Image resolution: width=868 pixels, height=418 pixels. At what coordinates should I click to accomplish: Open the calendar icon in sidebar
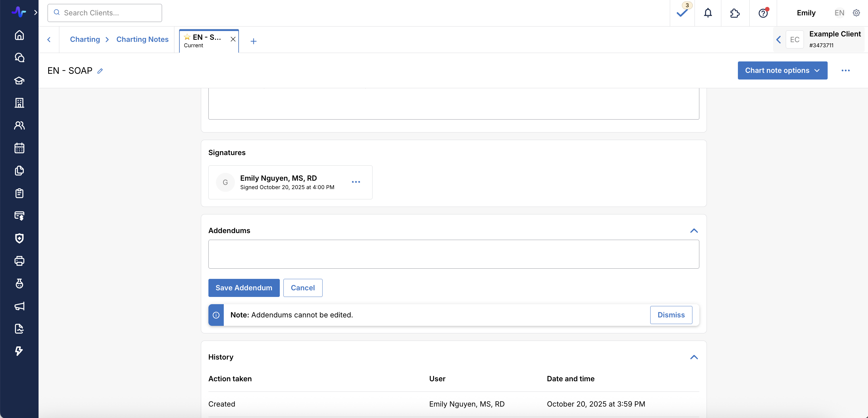[x=19, y=148]
